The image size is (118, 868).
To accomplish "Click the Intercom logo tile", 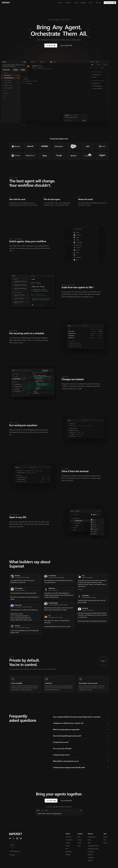I will (x=16, y=155).
